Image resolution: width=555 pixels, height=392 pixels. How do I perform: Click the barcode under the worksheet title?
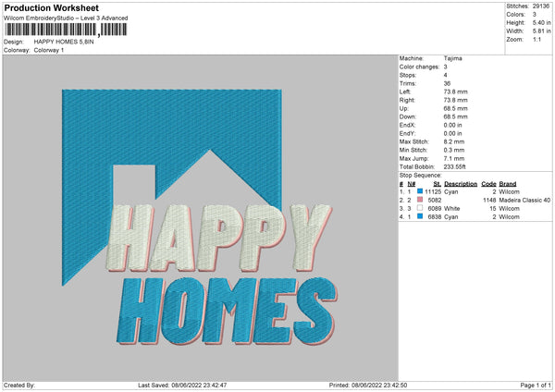point(67,30)
